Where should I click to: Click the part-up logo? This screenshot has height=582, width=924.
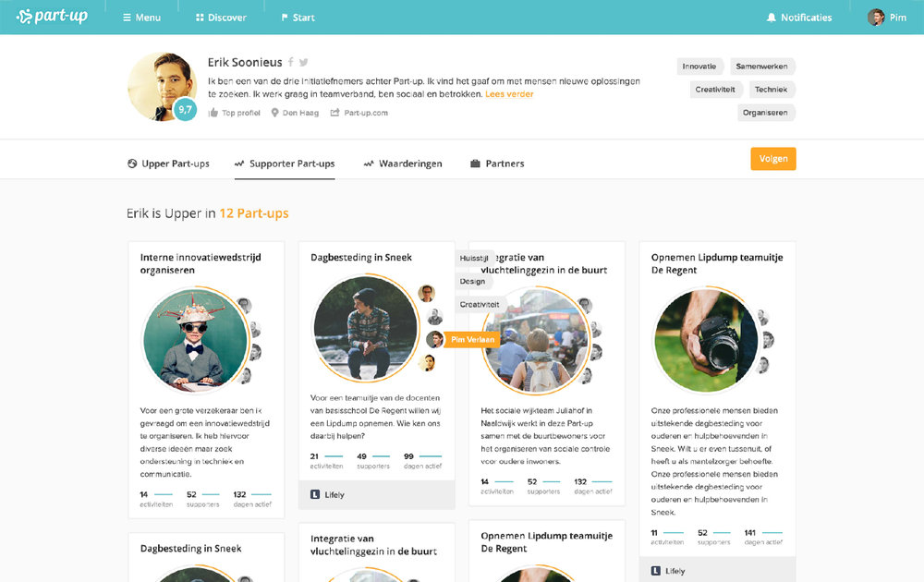coord(52,17)
